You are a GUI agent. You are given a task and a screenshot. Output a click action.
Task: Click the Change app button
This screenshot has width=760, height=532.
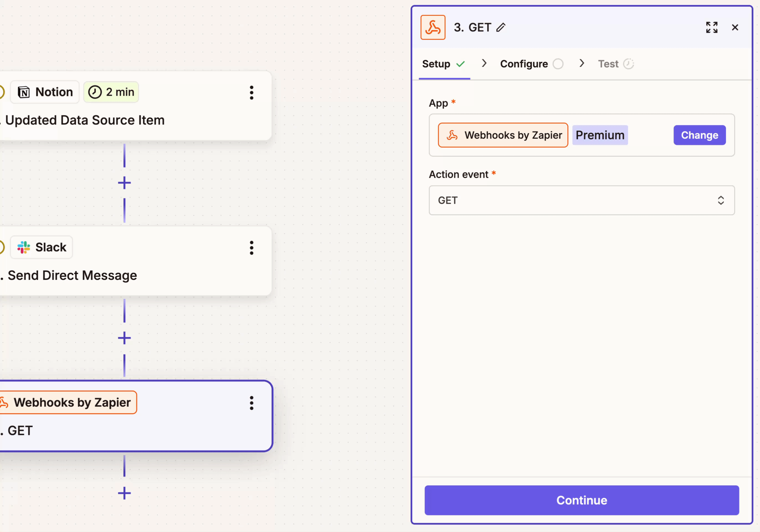(699, 135)
